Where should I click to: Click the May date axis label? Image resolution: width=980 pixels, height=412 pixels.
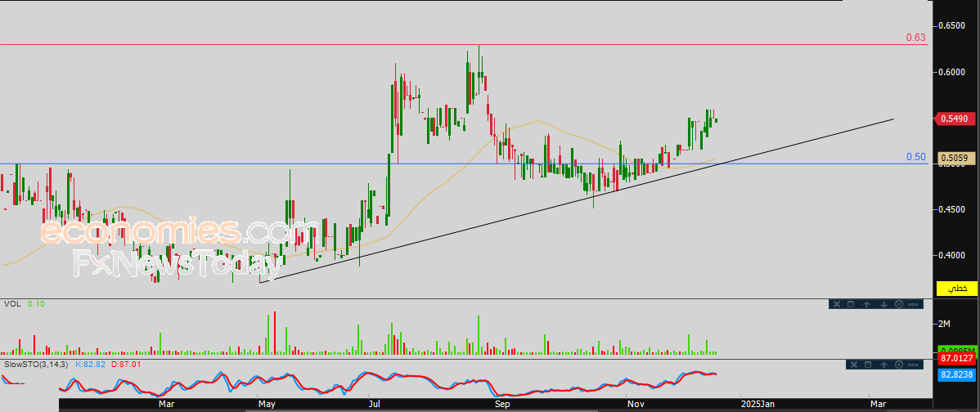tap(267, 405)
